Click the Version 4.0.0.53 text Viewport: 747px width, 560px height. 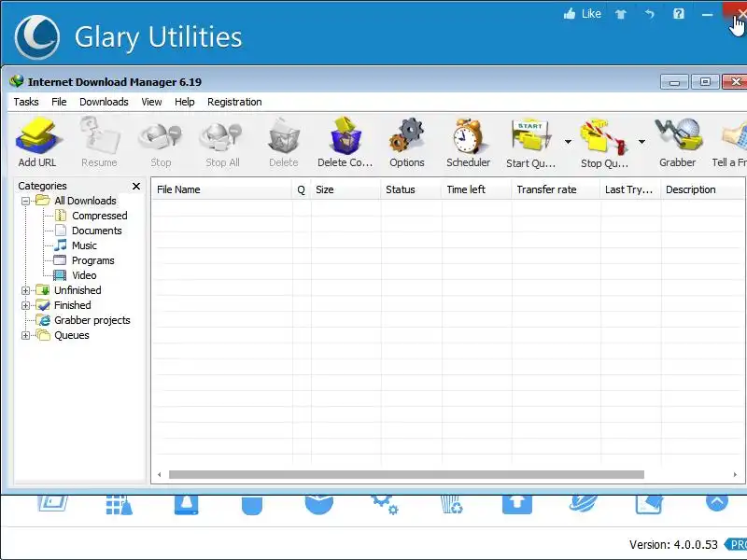click(x=673, y=545)
